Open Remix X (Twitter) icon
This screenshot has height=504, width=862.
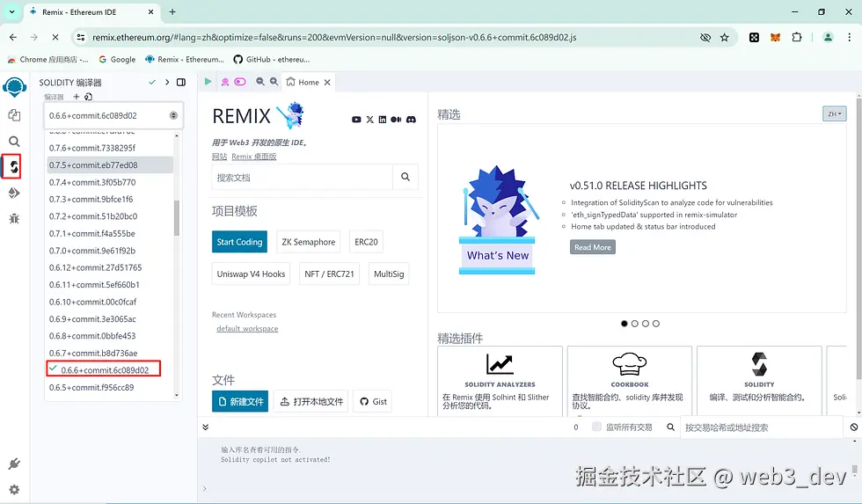tap(370, 120)
